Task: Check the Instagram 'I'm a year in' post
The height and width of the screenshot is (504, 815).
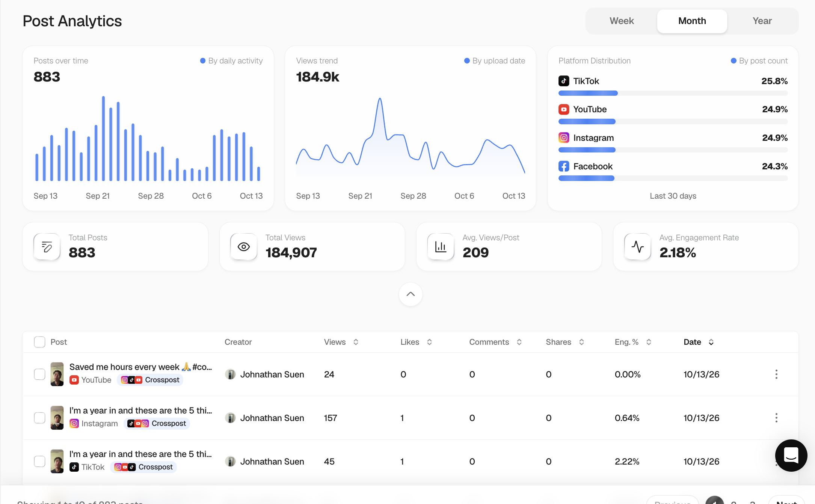Action: tap(39, 418)
